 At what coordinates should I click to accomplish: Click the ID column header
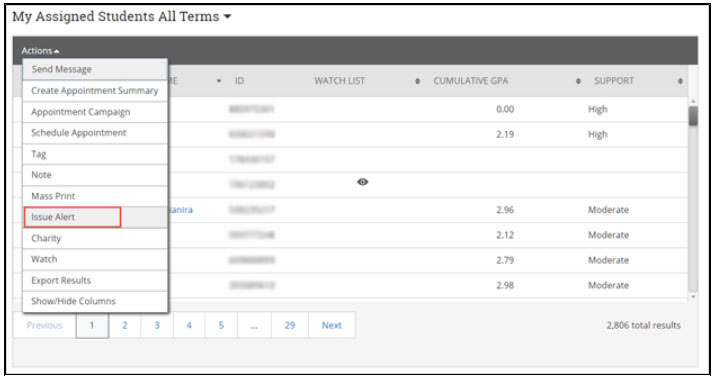tap(239, 81)
